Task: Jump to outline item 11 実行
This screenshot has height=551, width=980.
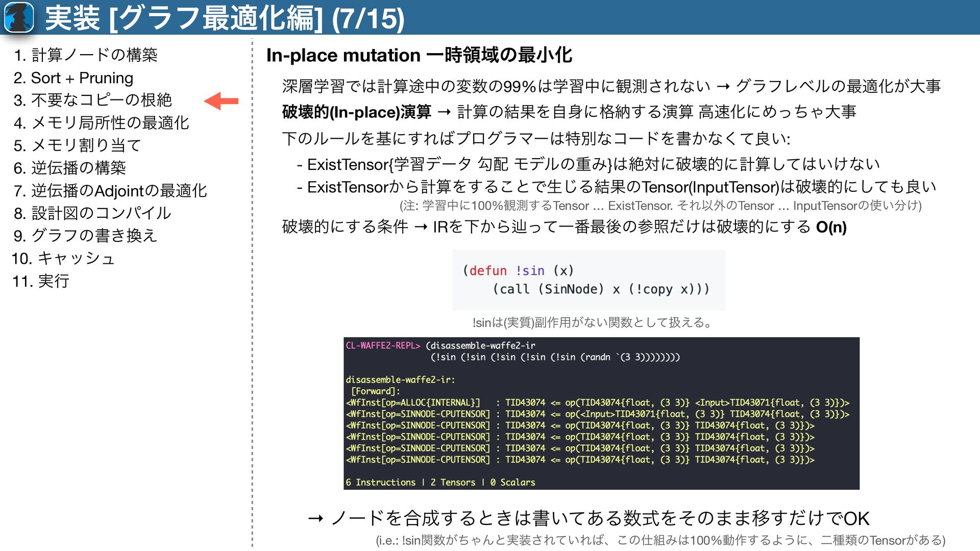Action: 41,281
